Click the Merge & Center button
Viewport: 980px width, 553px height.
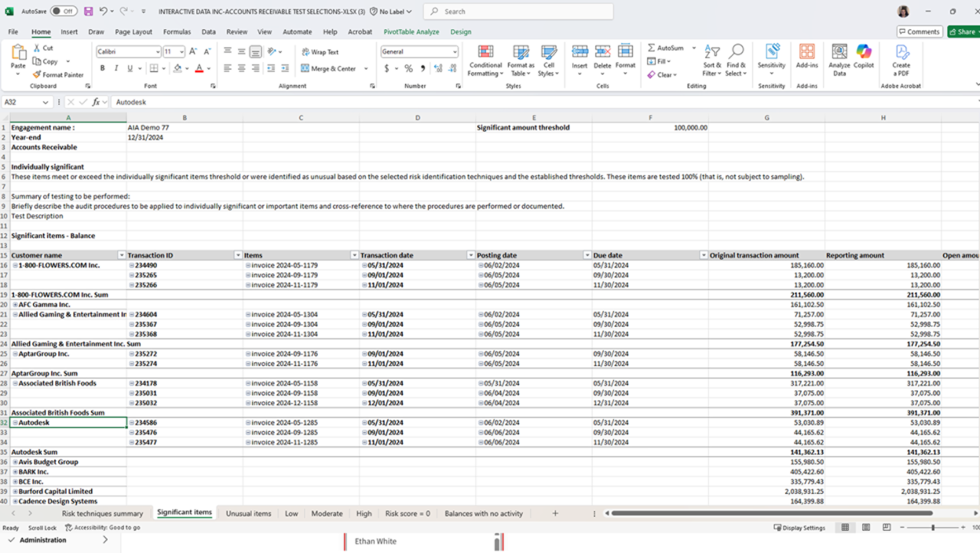tap(328, 68)
